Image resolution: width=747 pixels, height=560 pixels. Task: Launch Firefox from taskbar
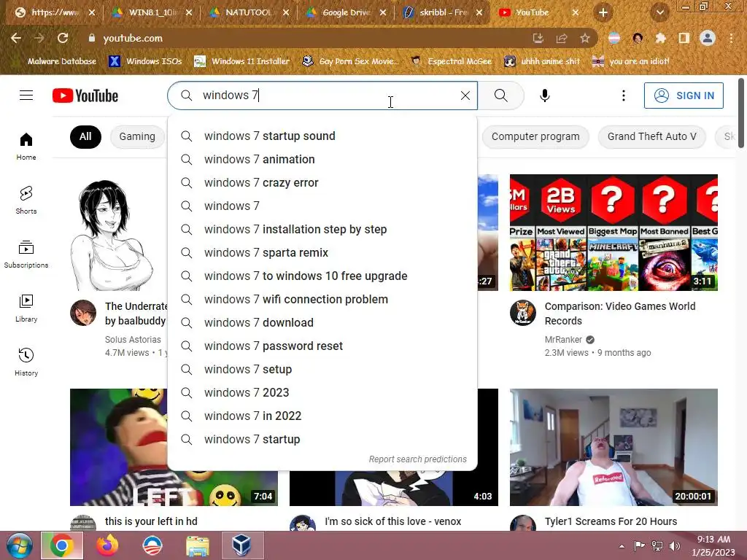(107, 545)
